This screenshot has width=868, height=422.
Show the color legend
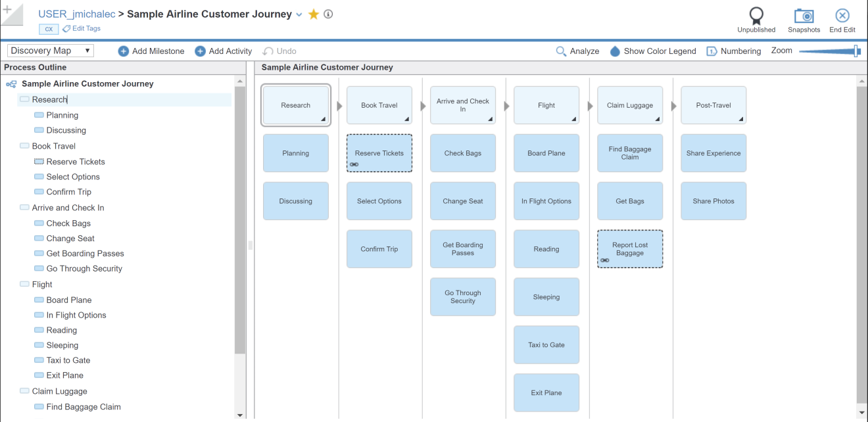click(x=615, y=51)
